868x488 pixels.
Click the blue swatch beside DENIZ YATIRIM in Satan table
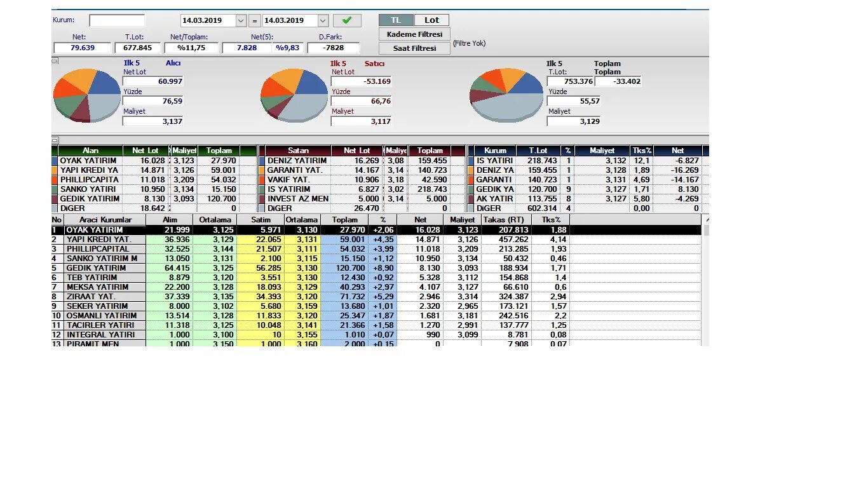point(262,161)
